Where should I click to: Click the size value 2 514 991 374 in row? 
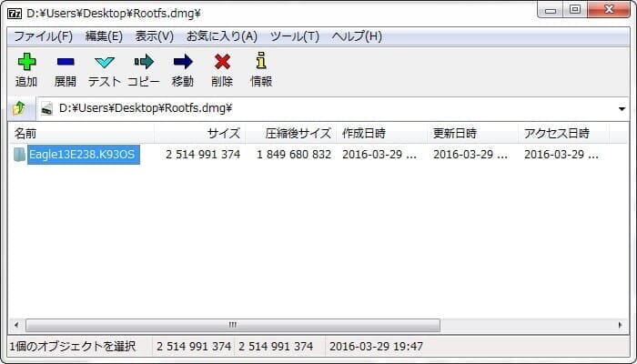(x=203, y=155)
